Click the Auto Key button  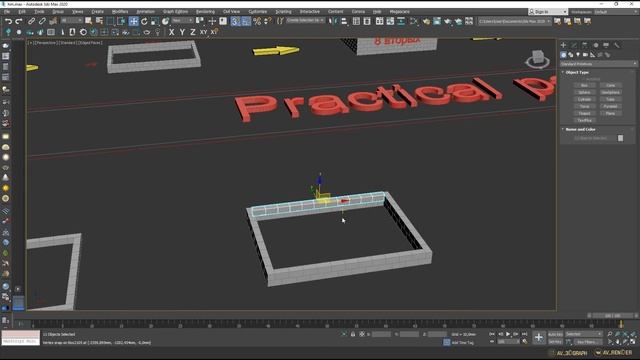[555, 334]
